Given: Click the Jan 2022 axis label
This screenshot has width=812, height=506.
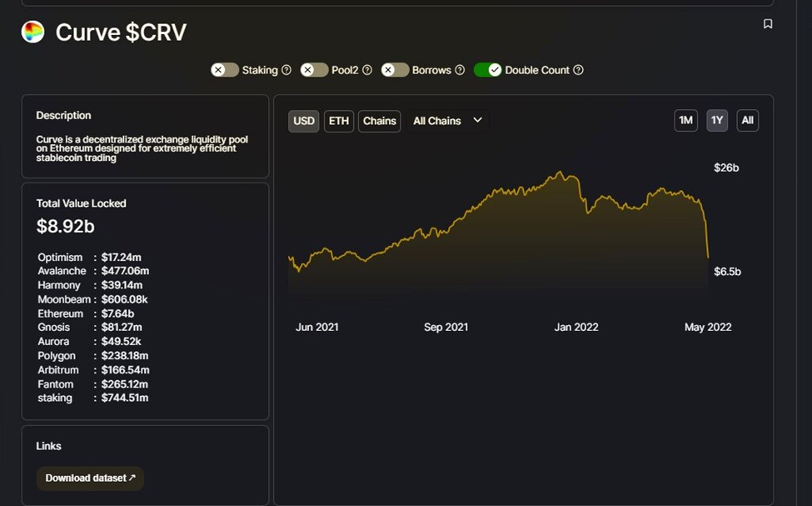Looking at the screenshot, I should tap(576, 327).
